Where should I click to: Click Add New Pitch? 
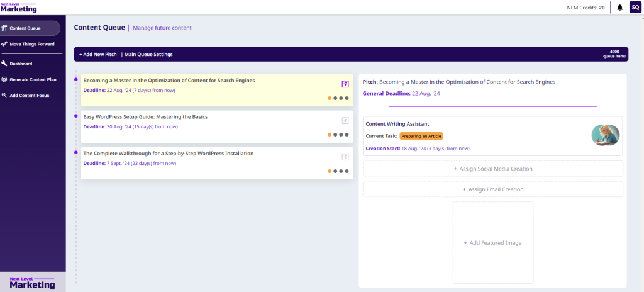[98, 55]
